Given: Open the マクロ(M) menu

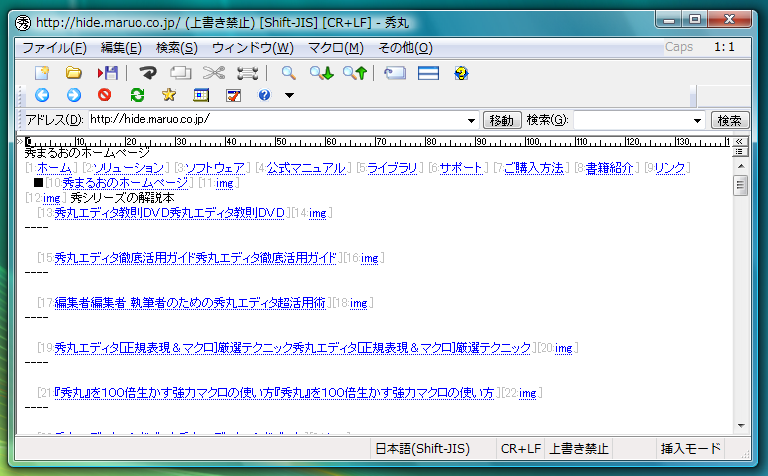Looking at the screenshot, I should pos(336,48).
